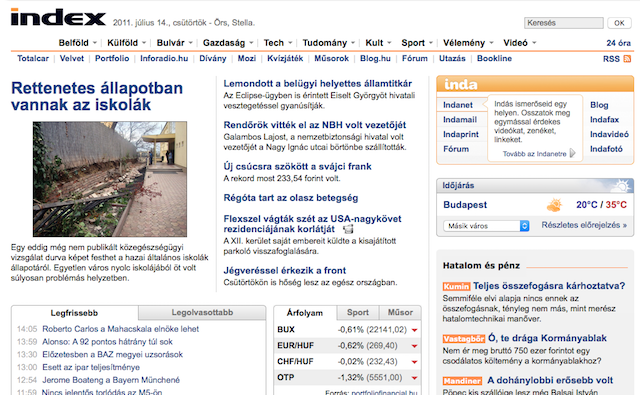Expand the Belföld menu arrow
640x395 pixels.
(x=95, y=43)
